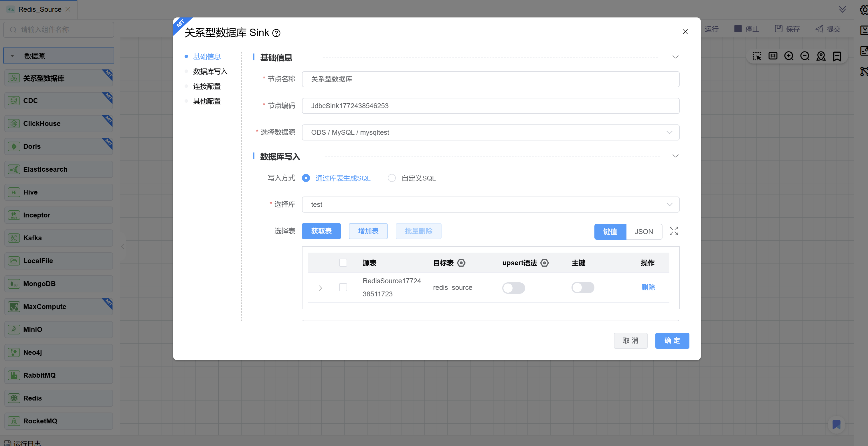Click the blue bookmark floating icon
The image size is (868, 446).
point(836,425)
